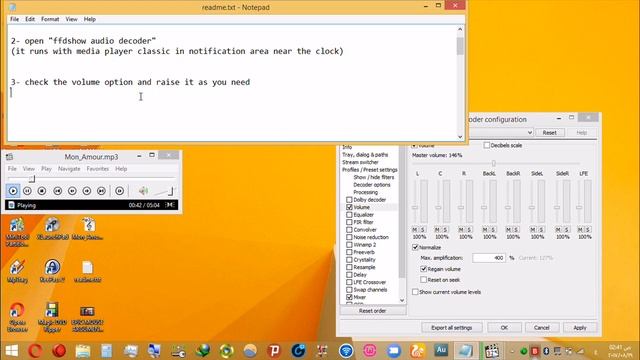This screenshot has height=360, width=640.
Task: Click the L channel volume slider thumb
Action: tap(415, 207)
